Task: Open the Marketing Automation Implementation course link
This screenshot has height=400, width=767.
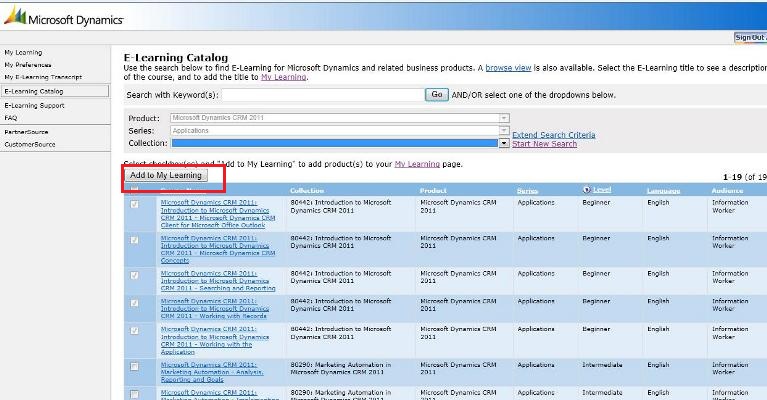Action: [220, 395]
